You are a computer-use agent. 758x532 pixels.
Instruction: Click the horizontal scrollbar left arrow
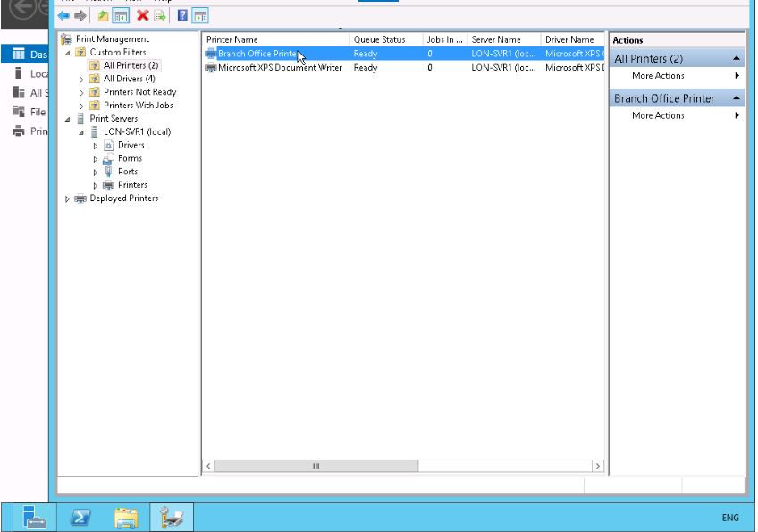208,466
